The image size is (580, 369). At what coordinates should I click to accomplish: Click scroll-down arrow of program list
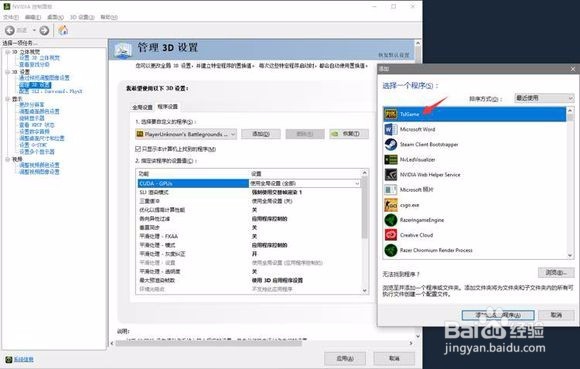(x=570, y=255)
